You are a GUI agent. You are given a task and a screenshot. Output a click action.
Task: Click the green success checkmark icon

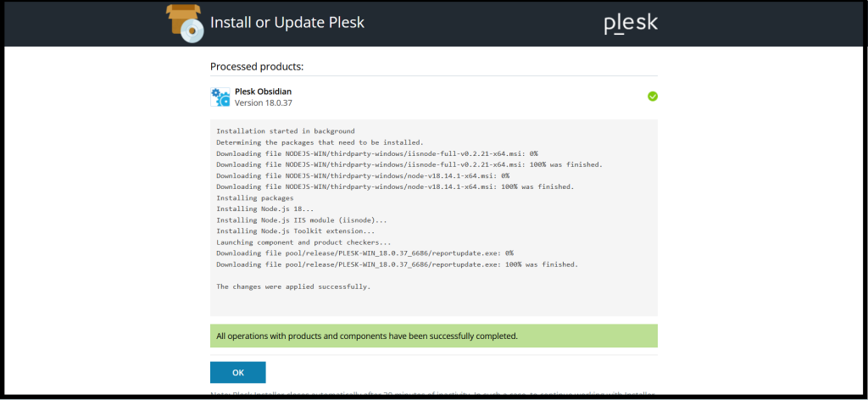653,97
